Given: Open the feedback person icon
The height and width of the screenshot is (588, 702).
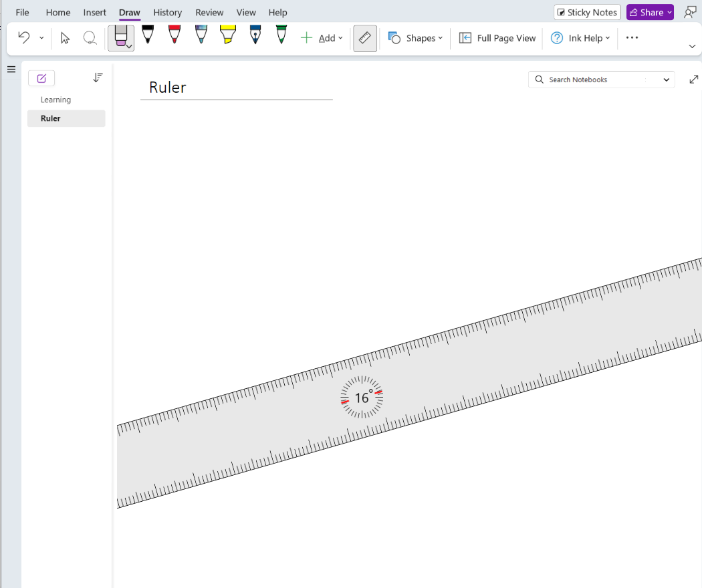Looking at the screenshot, I should [x=691, y=13].
